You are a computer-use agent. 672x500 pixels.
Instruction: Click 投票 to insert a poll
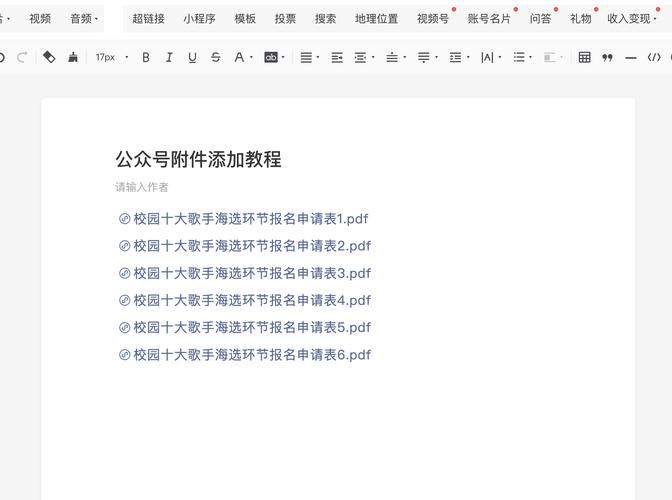pyautogui.click(x=285, y=18)
